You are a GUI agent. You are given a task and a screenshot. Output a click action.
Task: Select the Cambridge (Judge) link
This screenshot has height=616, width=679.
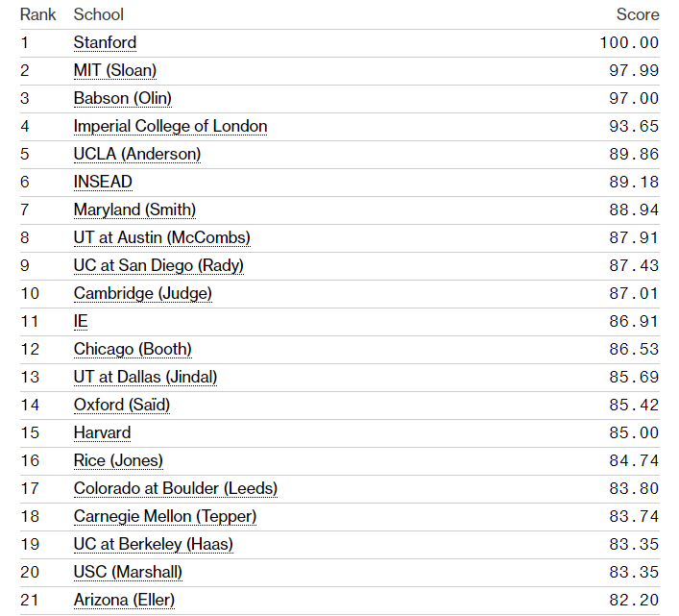pyautogui.click(x=142, y=293)
